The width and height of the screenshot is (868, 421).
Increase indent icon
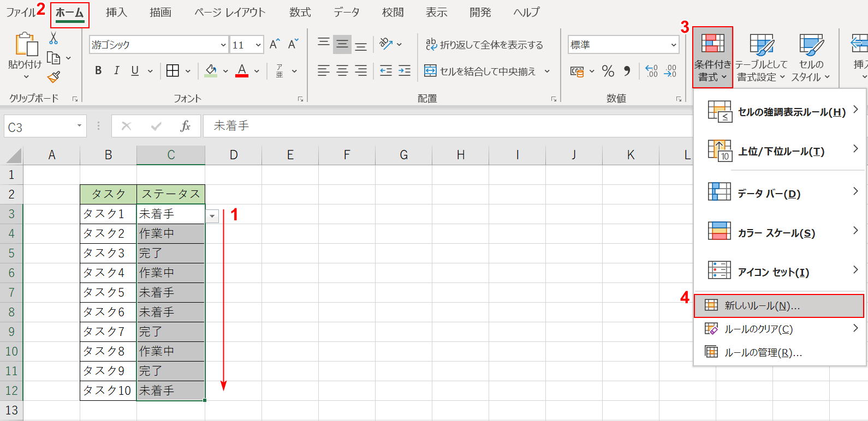[405, 70]
